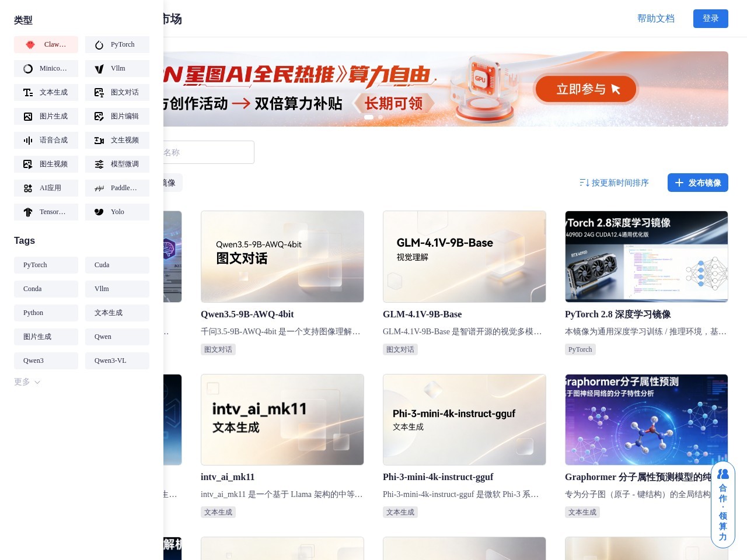Image resolution: width=747 pixels, height=560 pixels.
Task: Click the 登录 button
Action: pos(710,19)
